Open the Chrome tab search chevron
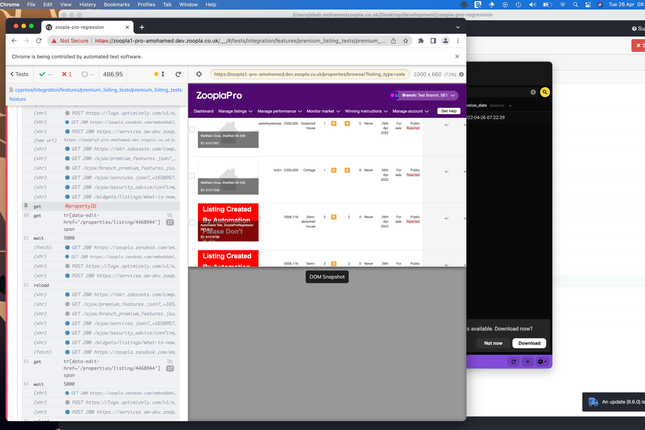This screenshot has width=645, height=430. pyautogui.click(x=458, y=27)
